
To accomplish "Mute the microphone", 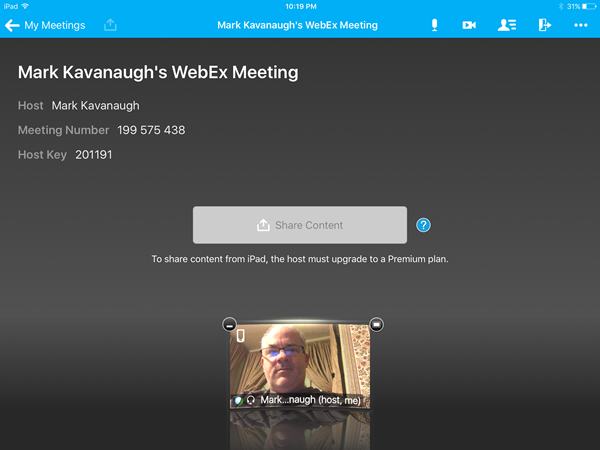I will click(x=434, y=25).
